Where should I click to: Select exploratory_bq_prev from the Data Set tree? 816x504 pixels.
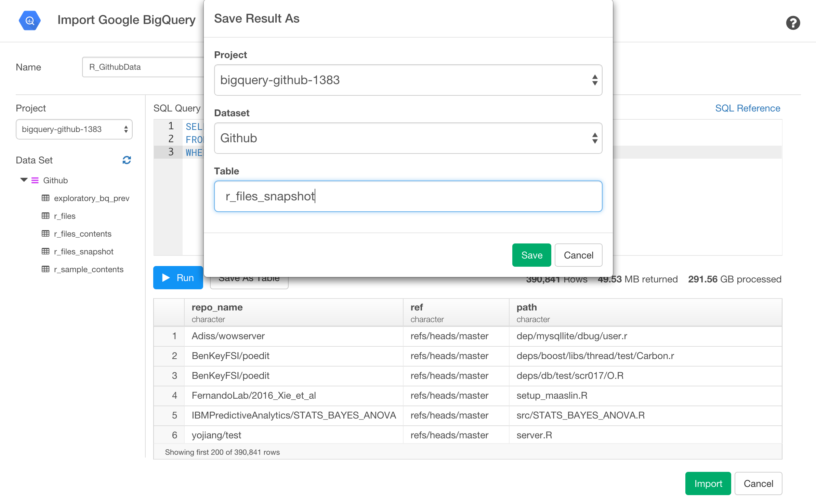[92, 198]
